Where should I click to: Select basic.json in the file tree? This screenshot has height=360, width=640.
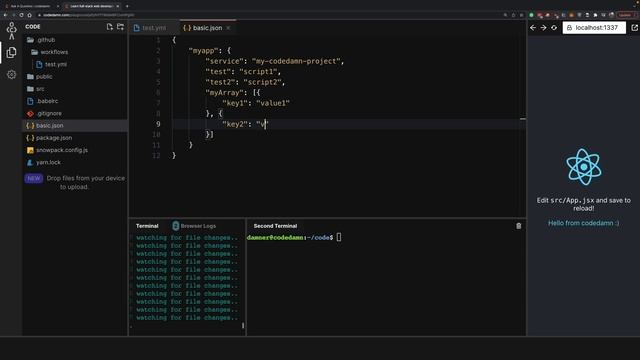pyautogui.click(x=75, y=125)
